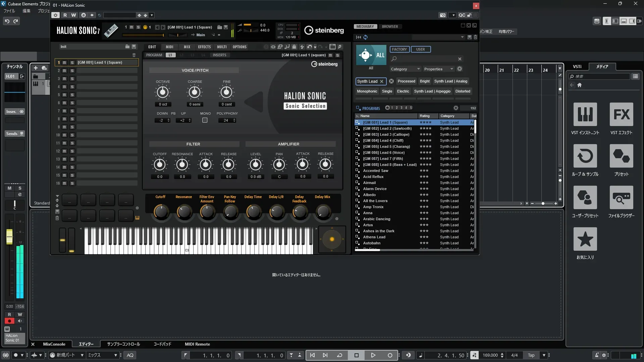Toggle the transport cycle loop button
Viewport: 644px width, 362px height.
pyautogui.click(x=339, y=355)
